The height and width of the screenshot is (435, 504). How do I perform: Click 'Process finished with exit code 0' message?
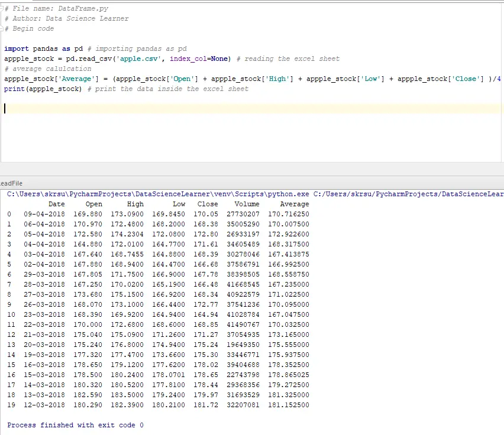coord(76,425)
